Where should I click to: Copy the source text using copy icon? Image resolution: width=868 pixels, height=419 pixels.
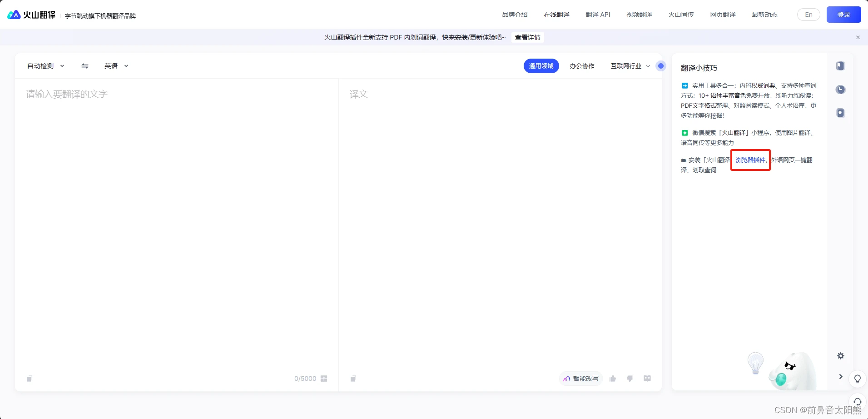tap(29, 379)
